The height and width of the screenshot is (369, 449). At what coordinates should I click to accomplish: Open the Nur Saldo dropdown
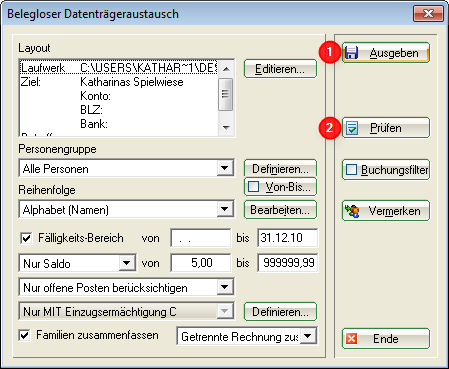127,263
